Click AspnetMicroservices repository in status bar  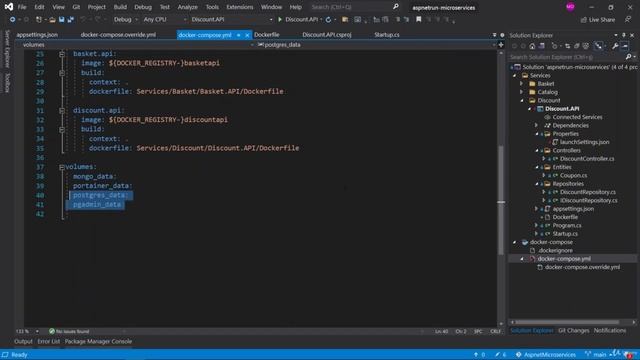click(x=546, y=355)
